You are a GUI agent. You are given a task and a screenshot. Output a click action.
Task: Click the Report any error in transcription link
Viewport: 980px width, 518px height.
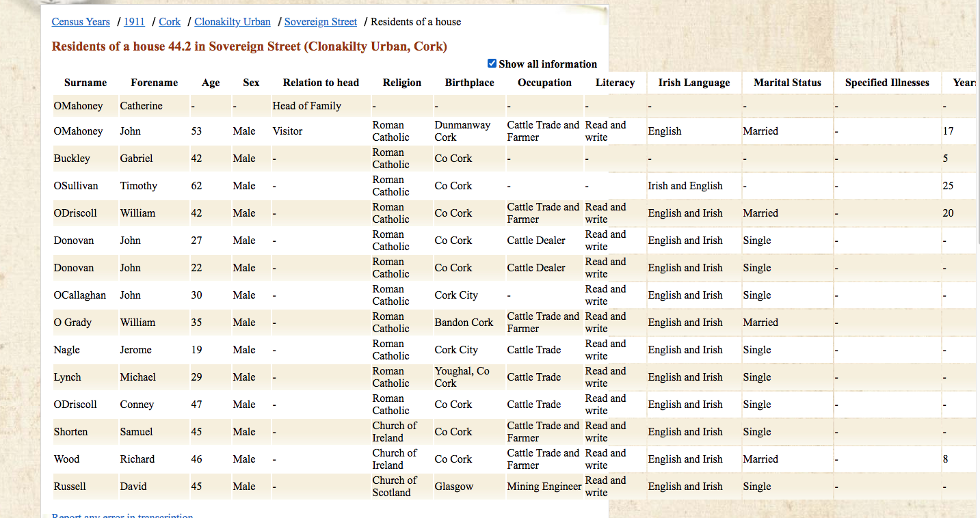pyautogui.click(x=122, y=515)
